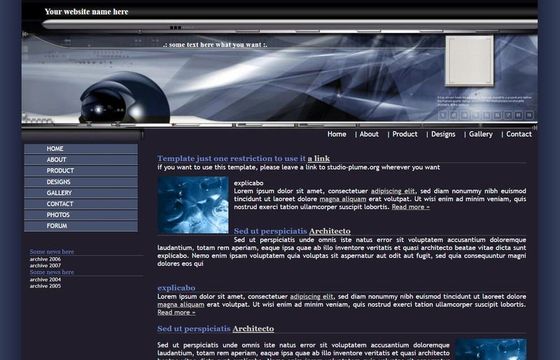Click the blue 'explicabo' section heading

[176, 288]
